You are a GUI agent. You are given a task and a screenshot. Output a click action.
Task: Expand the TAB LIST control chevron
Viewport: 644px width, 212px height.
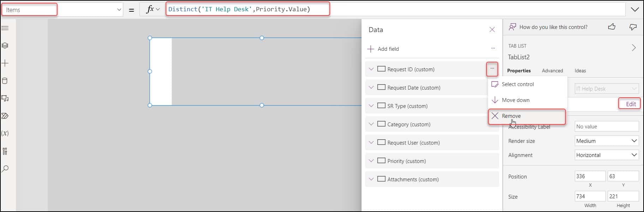(x=634, y=48)
